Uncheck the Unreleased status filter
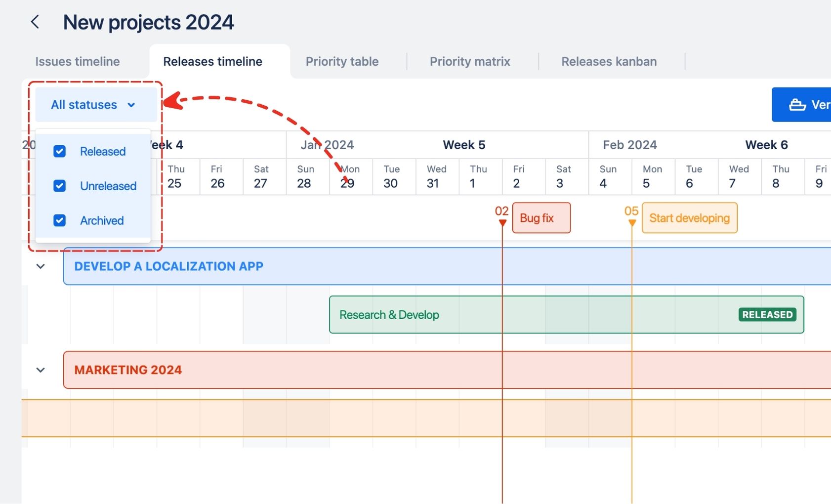Screen dimensions: 831x504 point(59,186)
